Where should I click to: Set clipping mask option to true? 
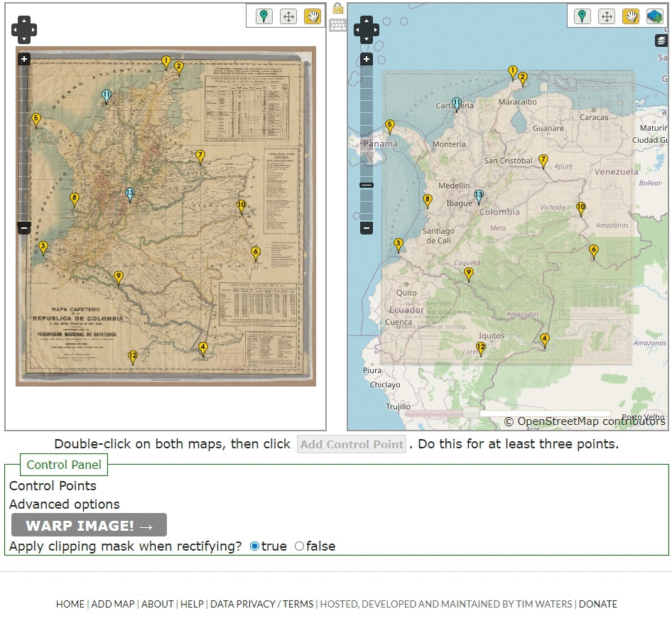click(255, 546)
